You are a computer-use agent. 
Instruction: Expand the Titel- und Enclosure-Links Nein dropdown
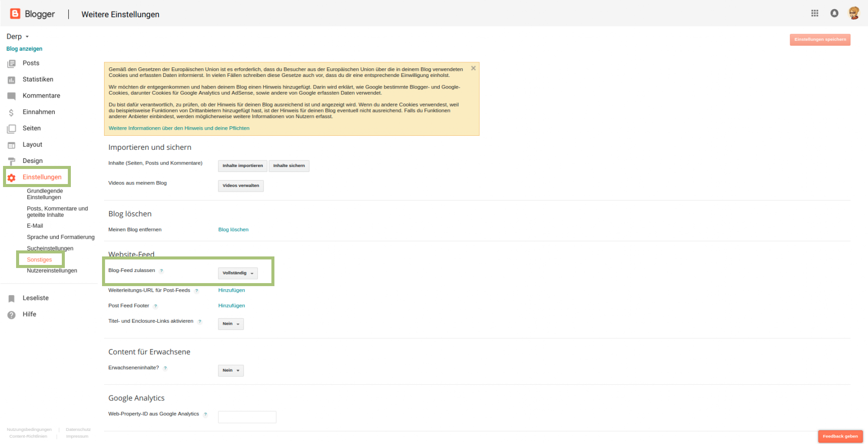tap(231, 324)
